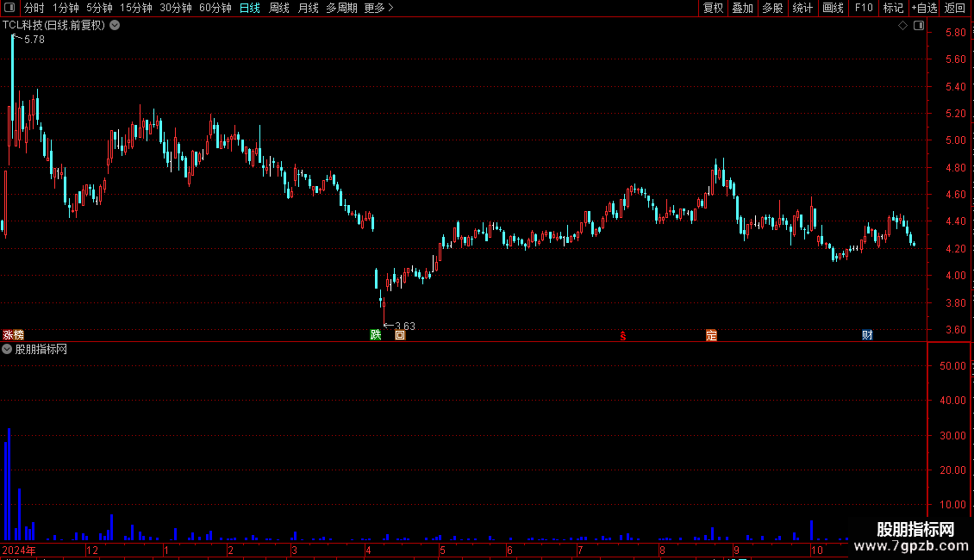Switch to the 30分钟 period
This screenshot has width=974, height=560.
click(x=176, y=8)
